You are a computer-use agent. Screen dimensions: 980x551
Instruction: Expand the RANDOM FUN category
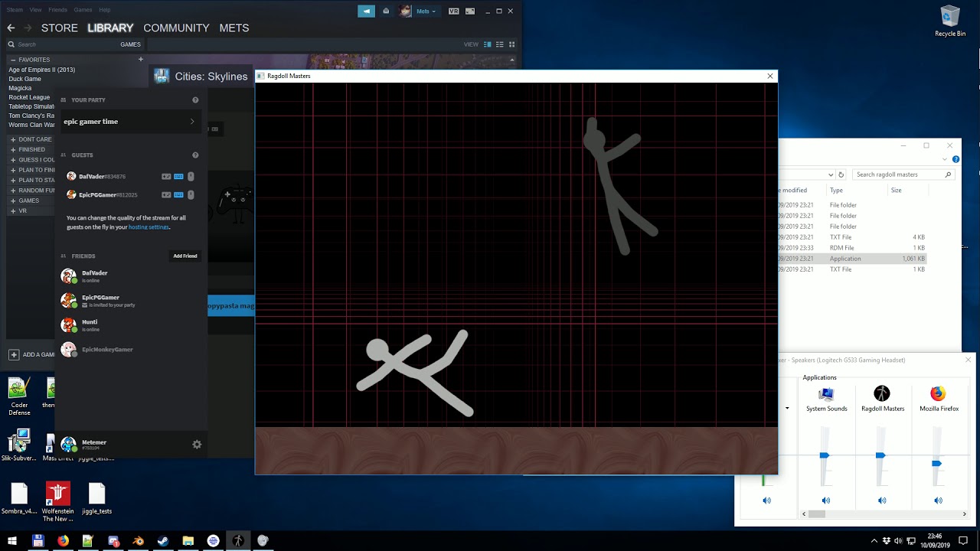13,191
